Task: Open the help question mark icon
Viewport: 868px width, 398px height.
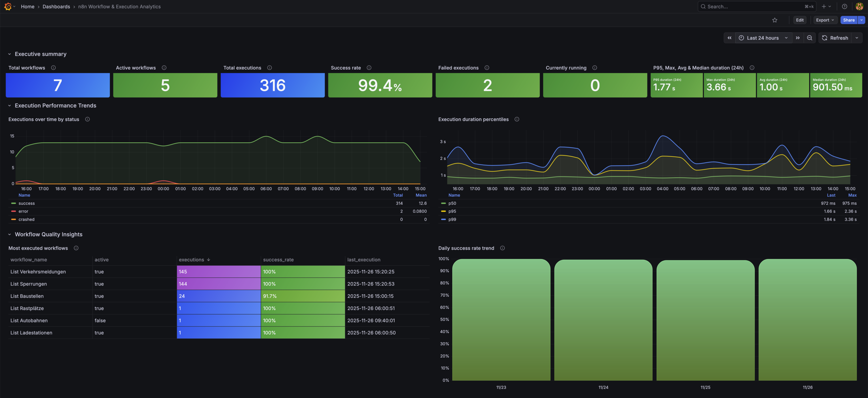Action: pos(845,6)
